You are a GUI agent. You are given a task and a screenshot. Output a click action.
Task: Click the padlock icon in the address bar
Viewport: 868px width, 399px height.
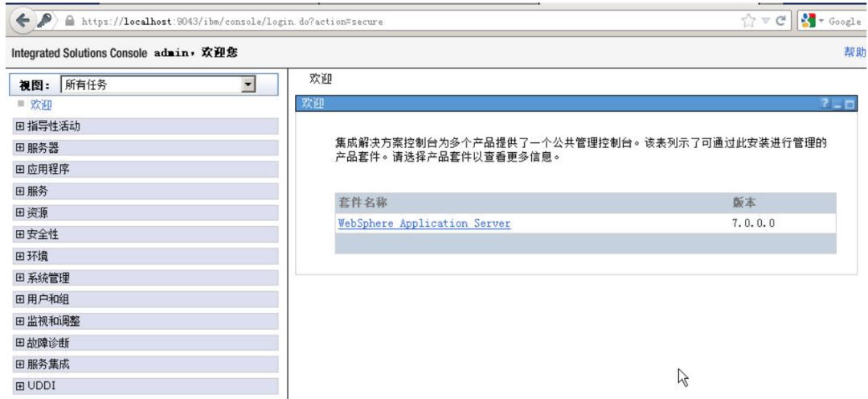coord(70,21)
